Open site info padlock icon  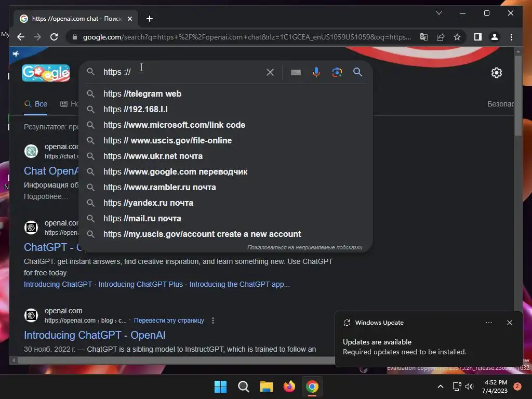coord(75,37)
